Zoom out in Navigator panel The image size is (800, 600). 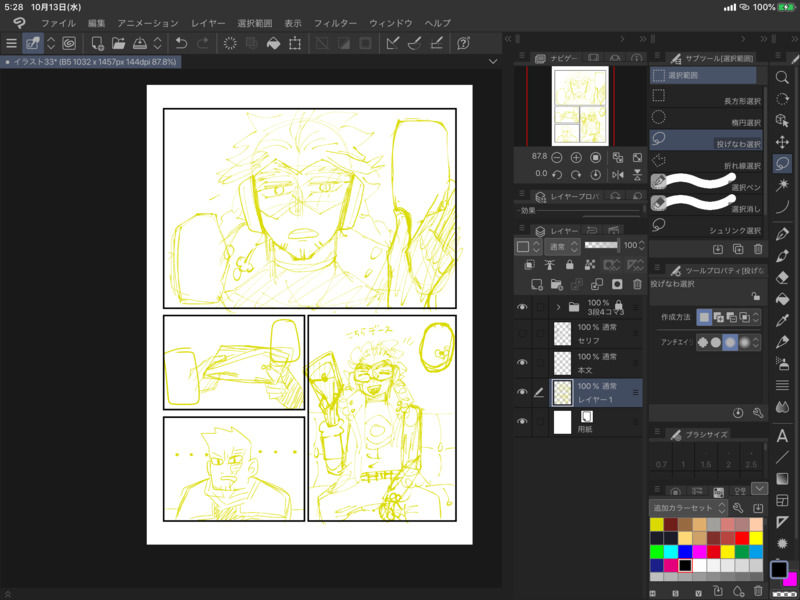coord(557,157)
